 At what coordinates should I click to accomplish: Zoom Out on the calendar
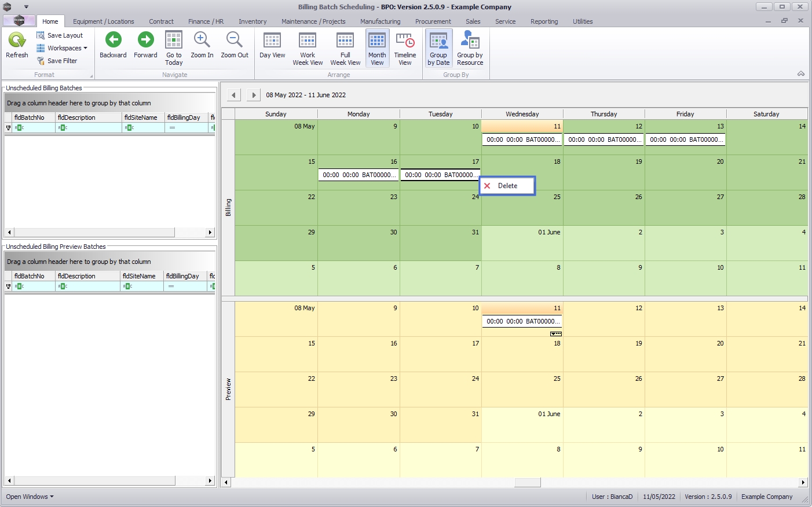[x=235, y=45]
